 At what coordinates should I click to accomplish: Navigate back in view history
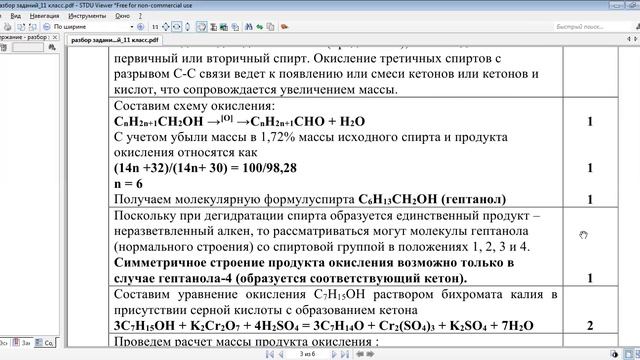360,354
